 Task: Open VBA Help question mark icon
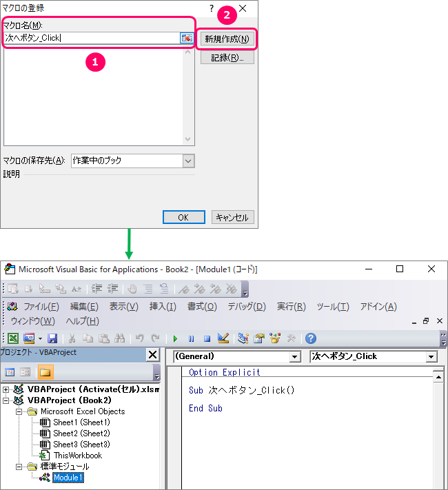[x=311, y=338]
